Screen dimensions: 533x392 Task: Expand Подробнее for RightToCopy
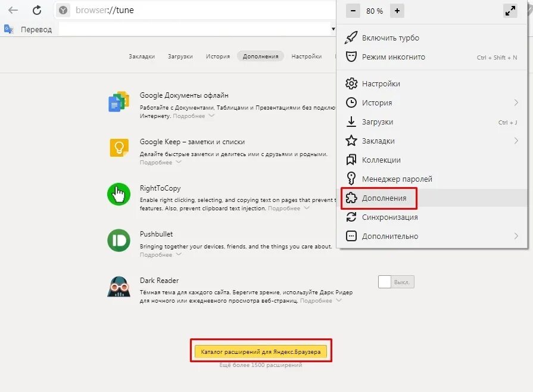pos(289,208)
